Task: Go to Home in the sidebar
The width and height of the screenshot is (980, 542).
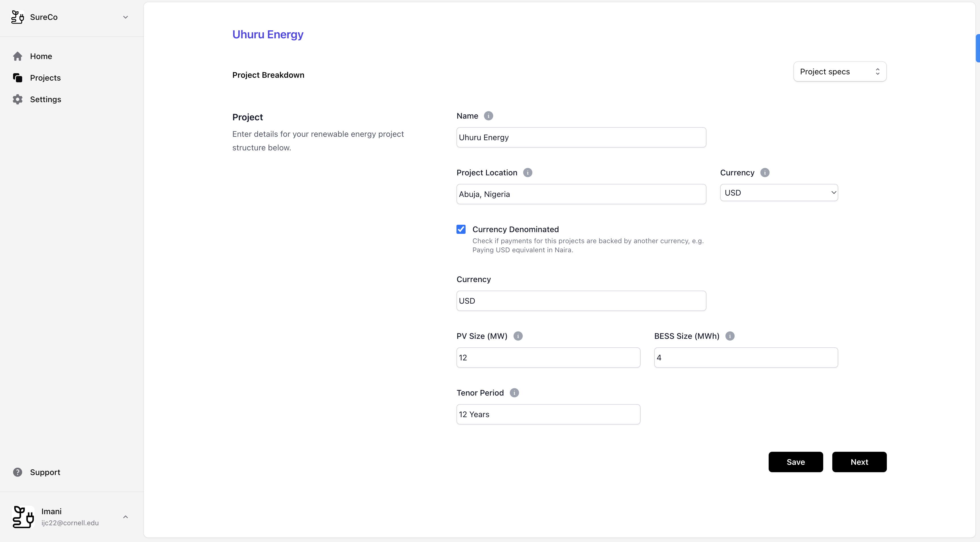Action: click(x=41, y=56)
